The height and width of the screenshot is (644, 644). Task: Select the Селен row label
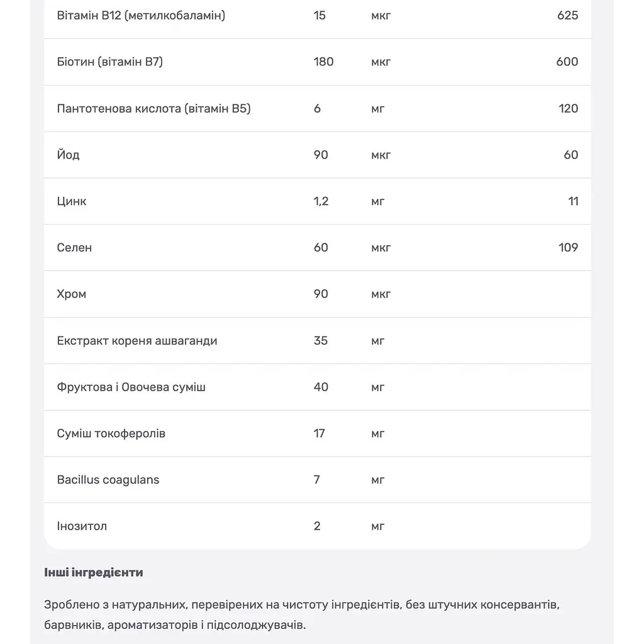pos(74,248)
